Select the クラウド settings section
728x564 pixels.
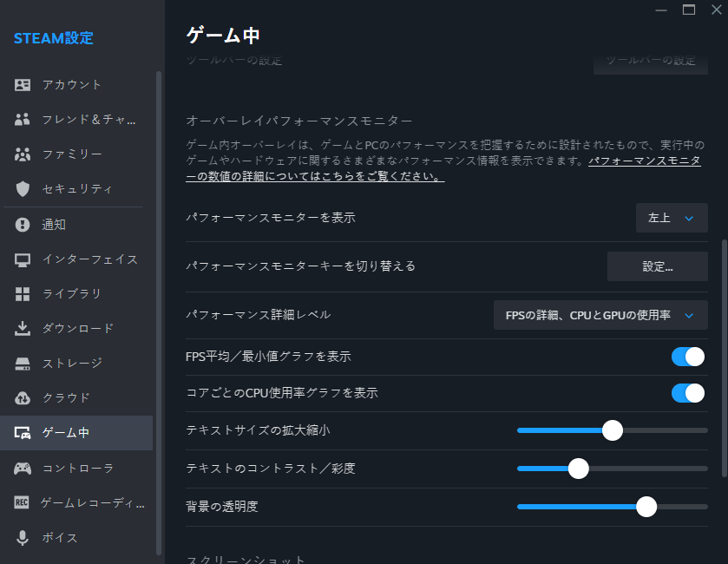click(66, 398)
